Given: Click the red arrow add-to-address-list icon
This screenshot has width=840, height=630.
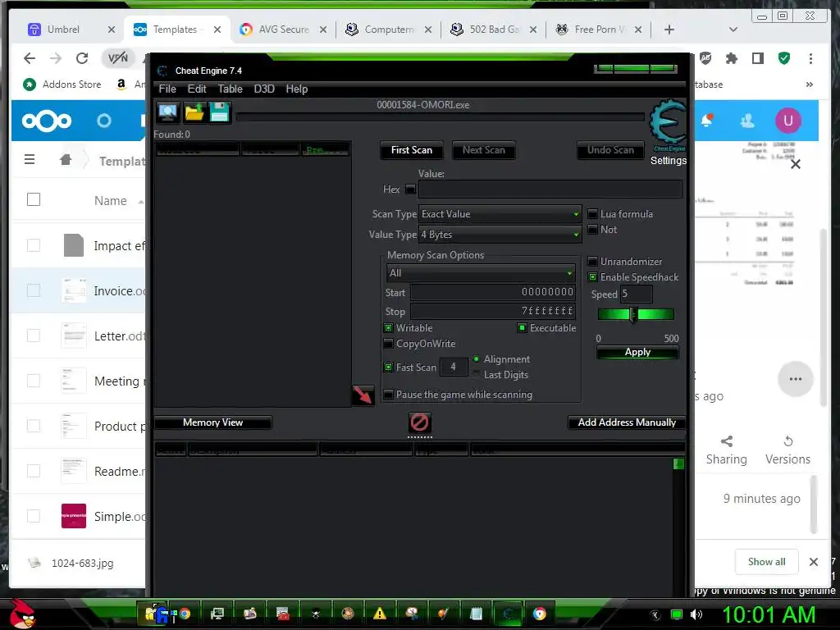Looking at the screenshot, I should pos(363,395).
